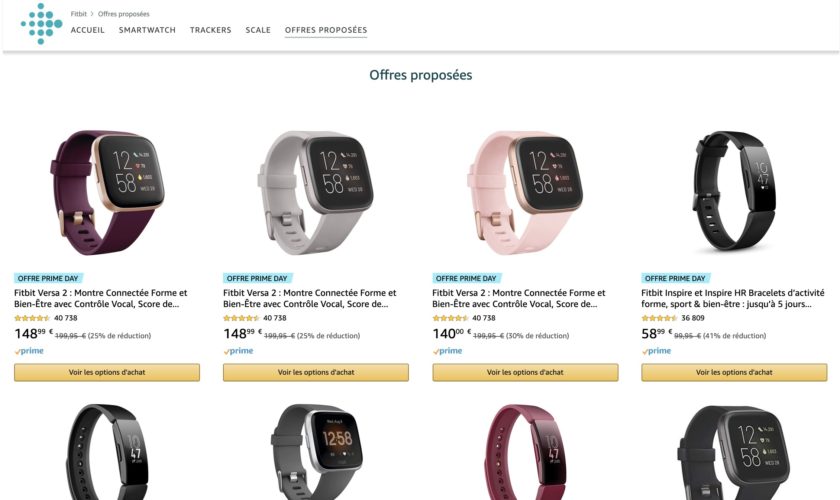Click Voir les options d'achat for purple Versa 2
This screenshot has height=500, width=840.
107,372
